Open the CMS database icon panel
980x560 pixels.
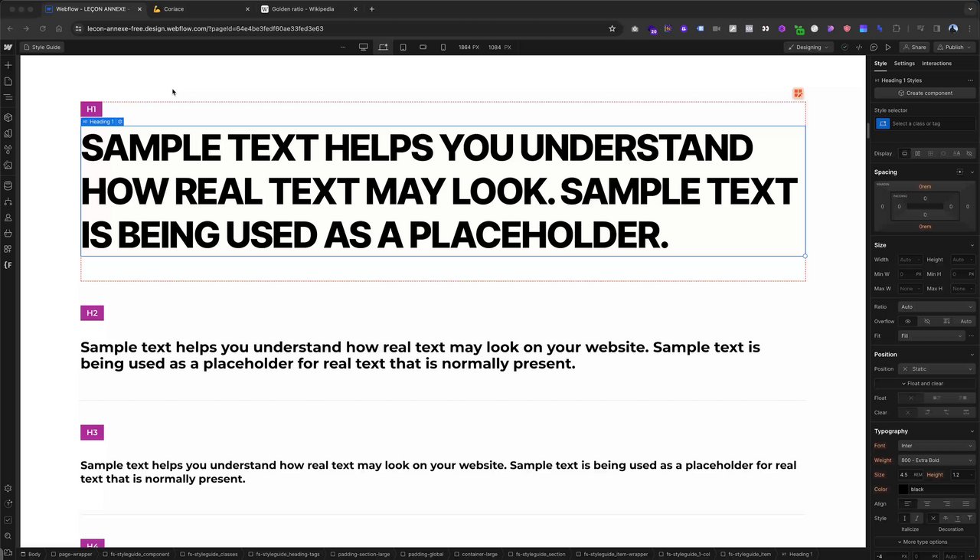8,185
